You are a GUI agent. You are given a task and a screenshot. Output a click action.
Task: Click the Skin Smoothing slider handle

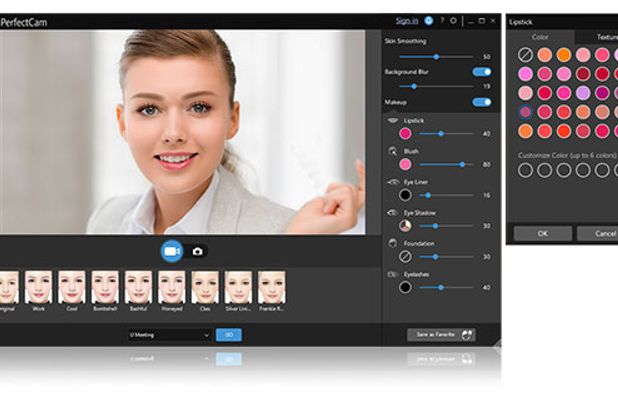(436, 57)
